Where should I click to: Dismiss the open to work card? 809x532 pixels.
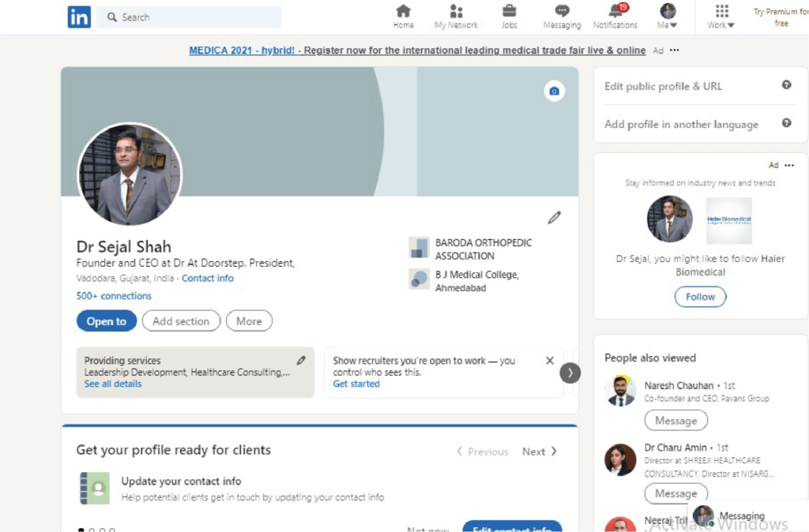coord(550,361)
